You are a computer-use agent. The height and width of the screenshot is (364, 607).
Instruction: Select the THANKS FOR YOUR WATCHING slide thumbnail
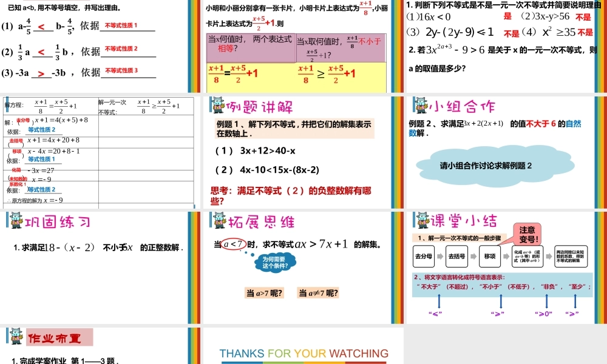(x=303, y=353)
